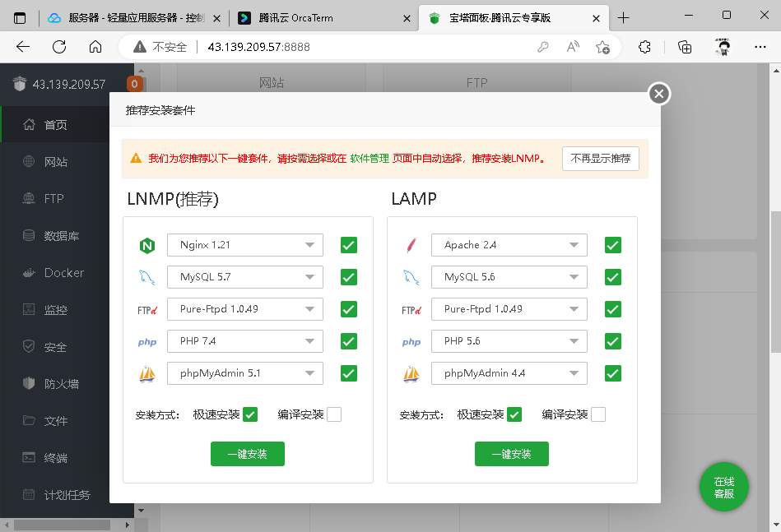Image resolution: width=781 pixels, height=532 pixels.
Task: Click the 不再显示推荐 button
Action: click(x=601, y=159)
